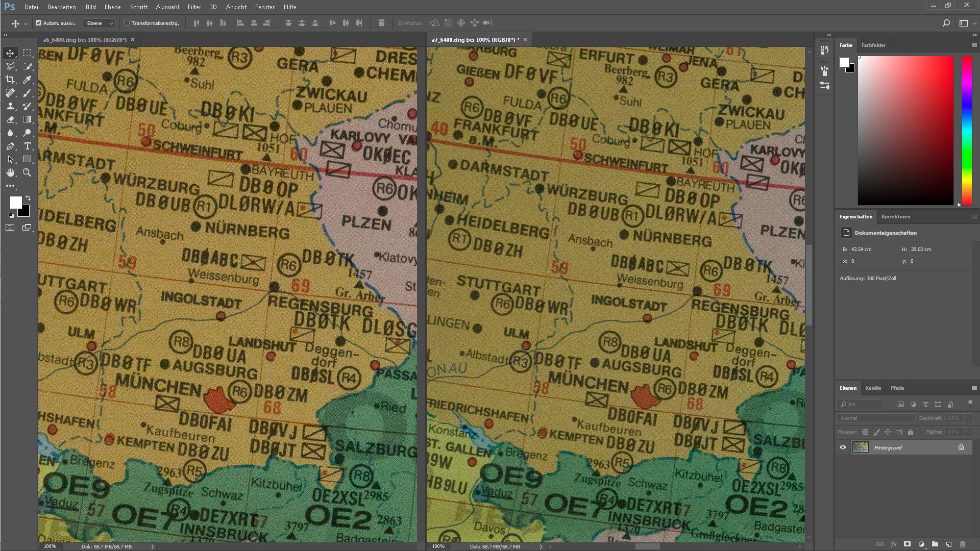This screenshot has width=980, height=551.
Task: Toggle pixel layer filter in Ebenen panel
Action: tap(901, 404)
